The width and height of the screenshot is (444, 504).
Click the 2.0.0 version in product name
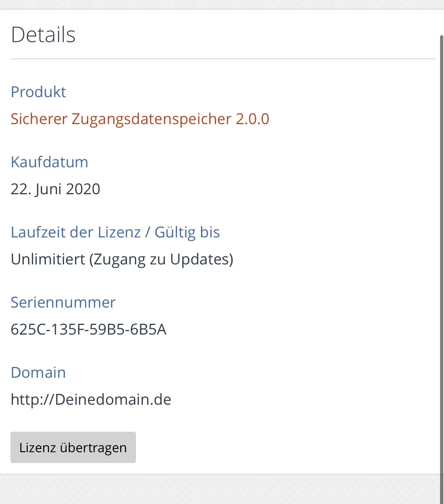pyautogui.click(x=253, y=119)
